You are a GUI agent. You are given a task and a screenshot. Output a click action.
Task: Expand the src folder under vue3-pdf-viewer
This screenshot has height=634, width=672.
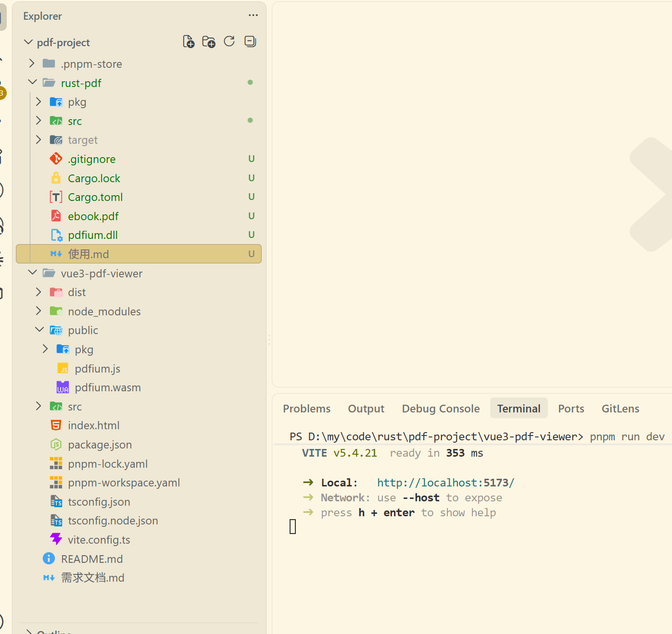tap(39, 406)
